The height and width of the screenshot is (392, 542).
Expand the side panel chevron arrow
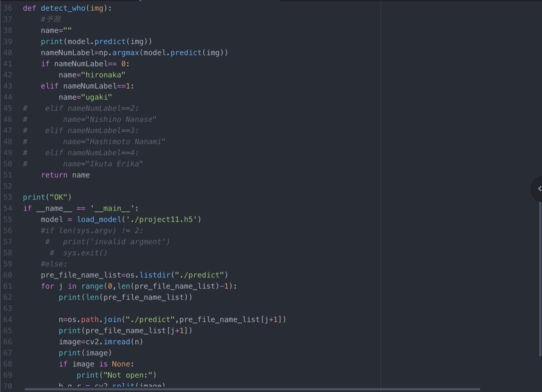tap(539, 188)
